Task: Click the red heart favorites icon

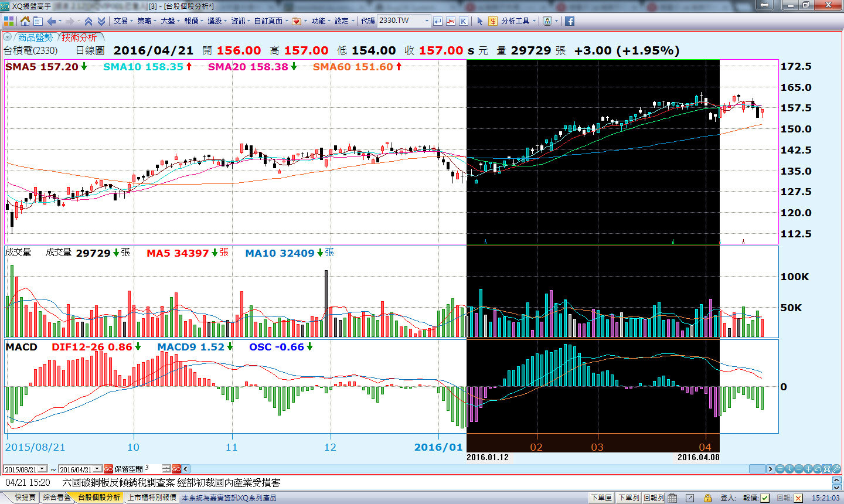Action: click(x=297, y=21)
